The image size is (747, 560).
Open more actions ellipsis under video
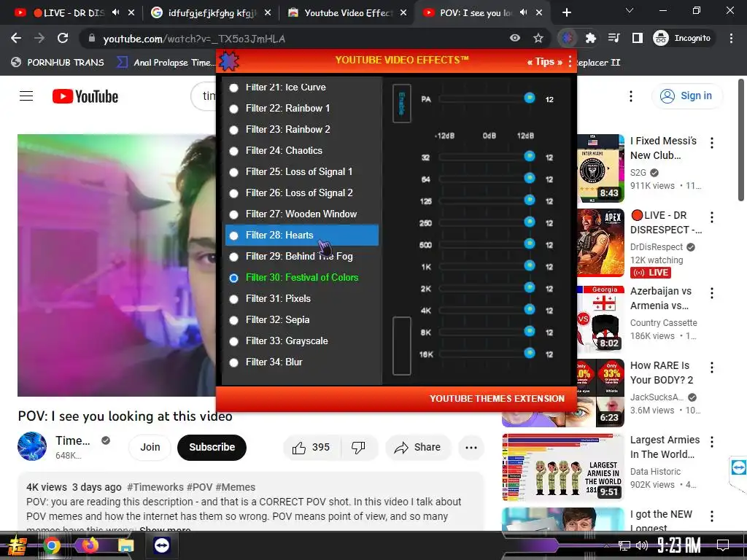click(471, 447)
